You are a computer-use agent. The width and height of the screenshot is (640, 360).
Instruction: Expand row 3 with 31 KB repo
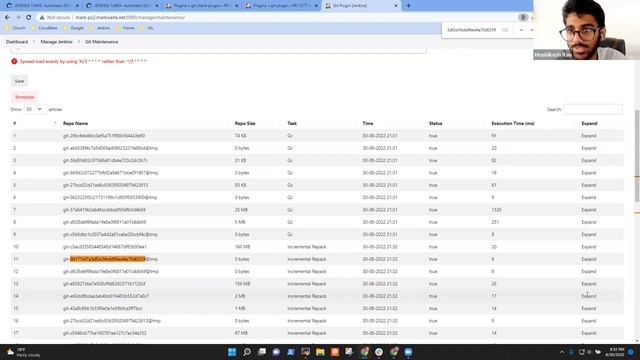coord(589,160)
